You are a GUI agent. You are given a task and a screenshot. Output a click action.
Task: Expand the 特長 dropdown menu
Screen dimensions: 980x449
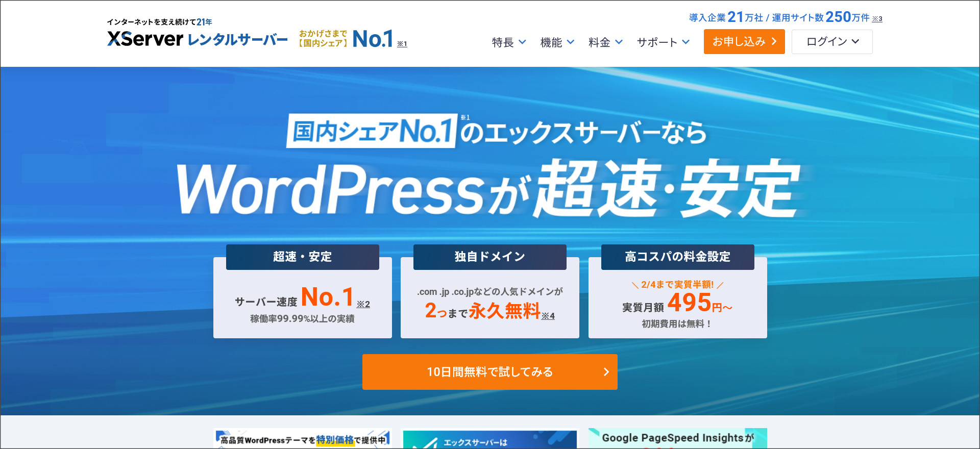coord(508,42)
